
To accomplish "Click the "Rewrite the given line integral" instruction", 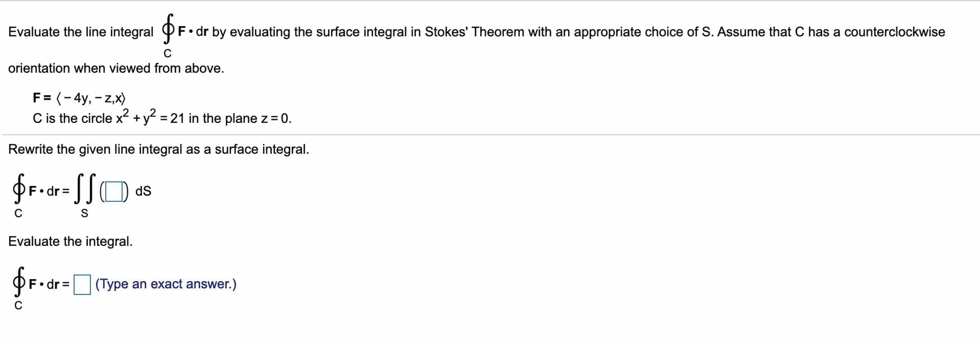I will point(158,149).
